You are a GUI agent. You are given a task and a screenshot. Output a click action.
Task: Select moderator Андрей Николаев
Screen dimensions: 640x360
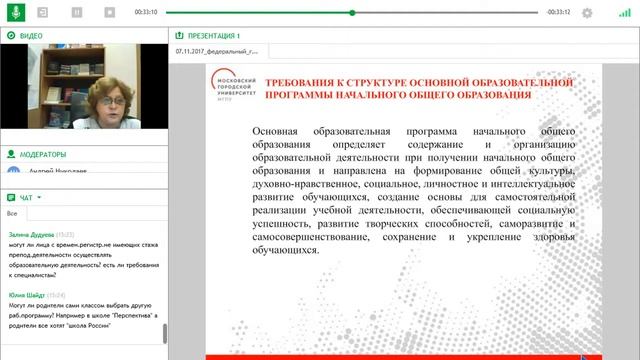click(58, 171)
